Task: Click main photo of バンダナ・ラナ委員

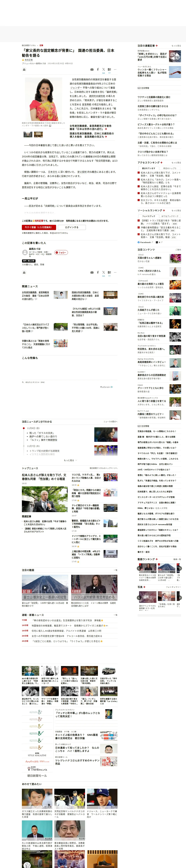Action: (x=44, y=99)
